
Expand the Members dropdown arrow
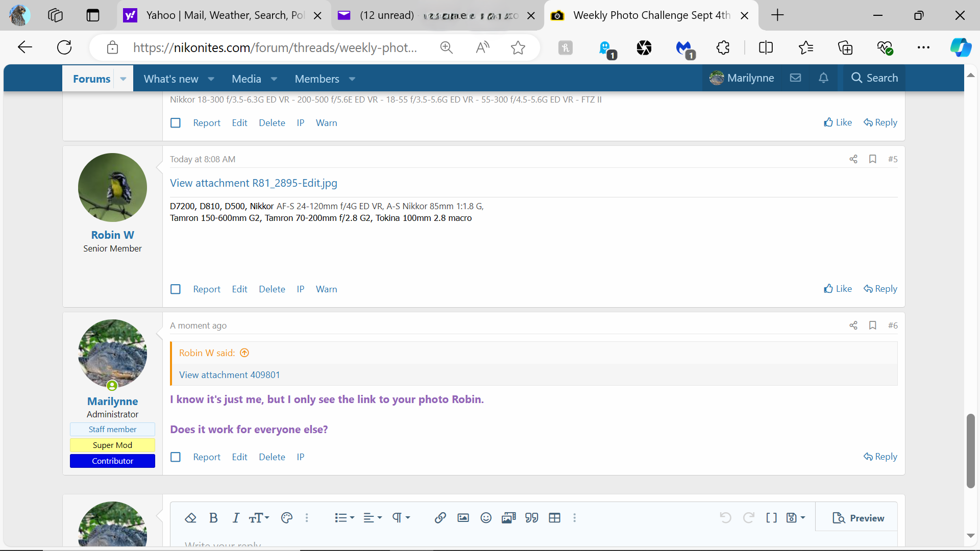[x=352, y=79]
